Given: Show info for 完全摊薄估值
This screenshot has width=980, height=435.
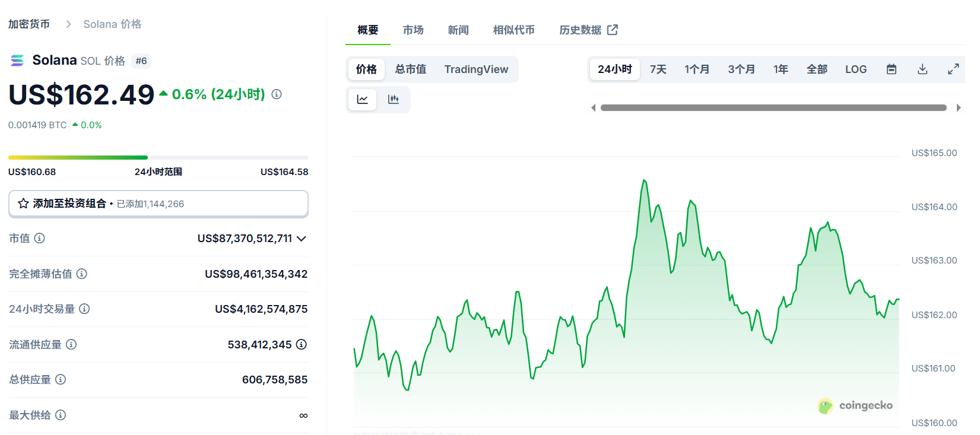Looking at the screenshot, I should (82, 274).
